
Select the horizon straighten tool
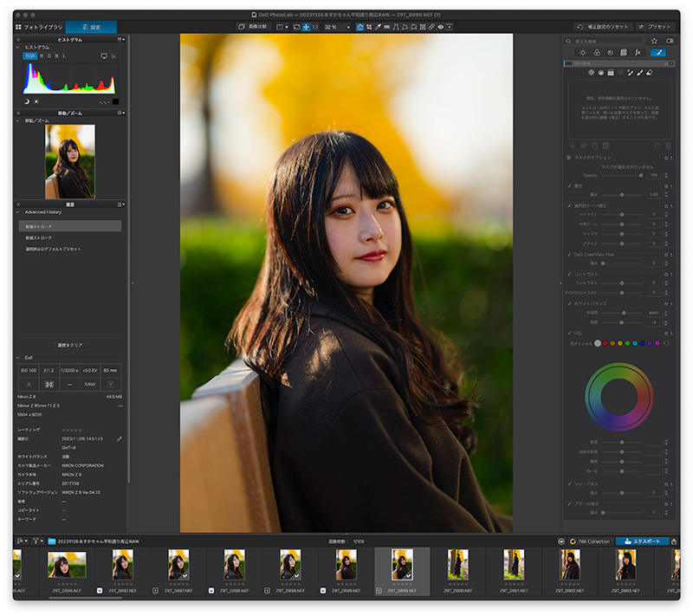[386, 27]
